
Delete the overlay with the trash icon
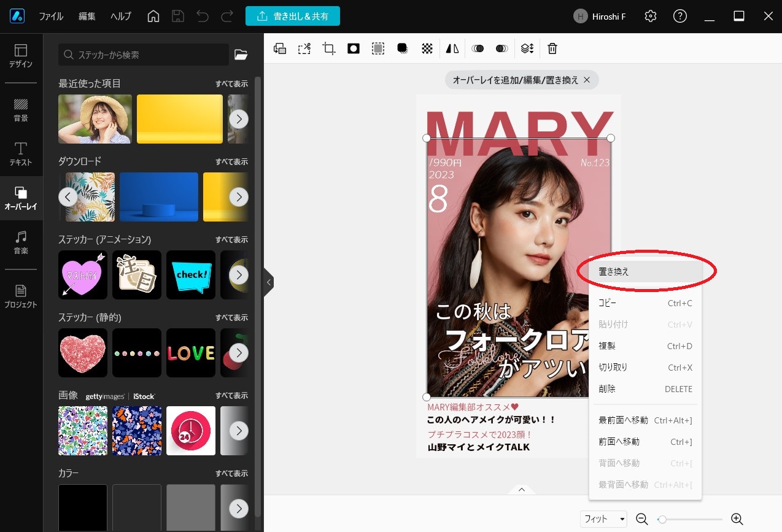pos(552,48)
